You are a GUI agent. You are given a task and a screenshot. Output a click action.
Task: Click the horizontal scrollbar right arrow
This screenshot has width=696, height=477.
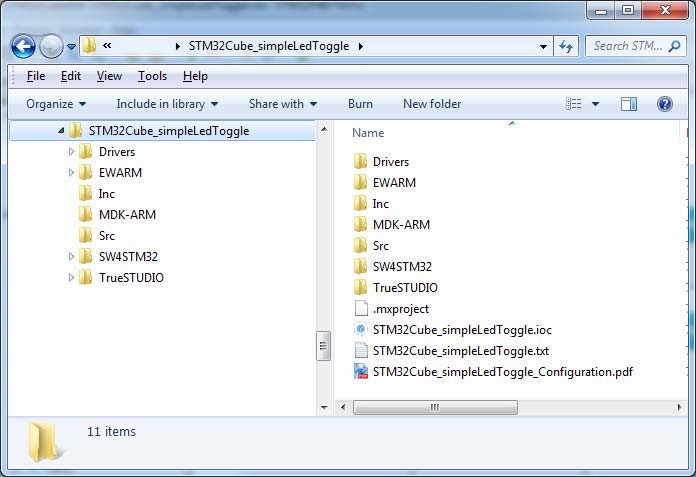tap(679, 407)
